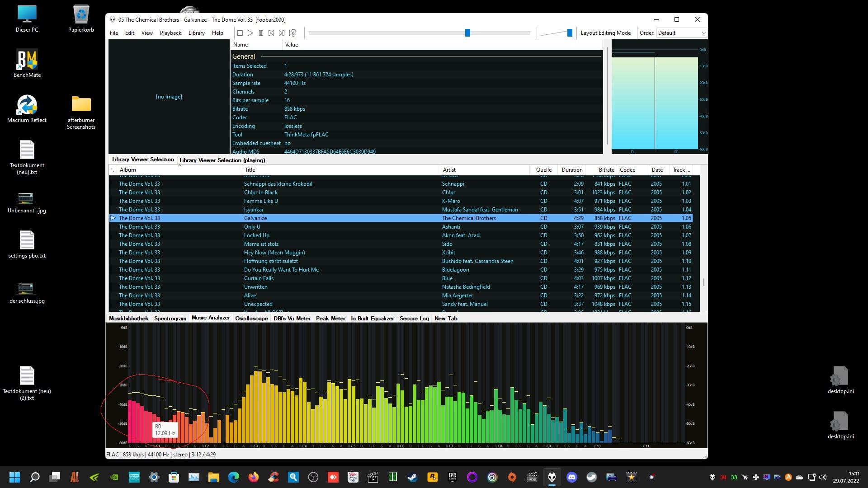Open Task View from taskbar
The width and height of the screenshot is (868, 488).
(x=55, y=477)
